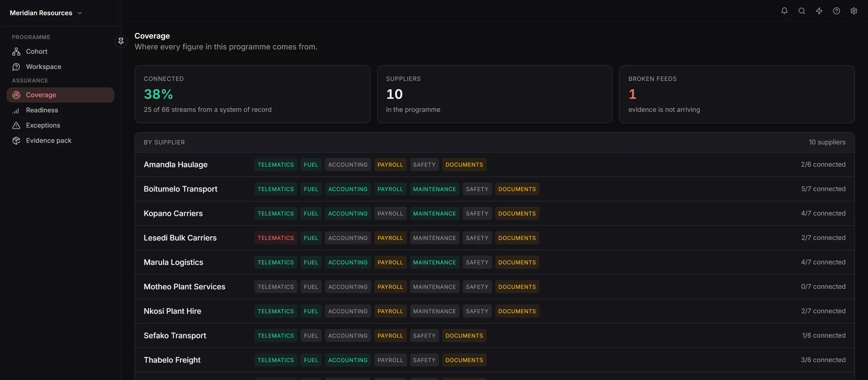Click the Broken Feeds summary card
Image resolution: width=868 pixels, height=380 pixels.
[736, 94]
